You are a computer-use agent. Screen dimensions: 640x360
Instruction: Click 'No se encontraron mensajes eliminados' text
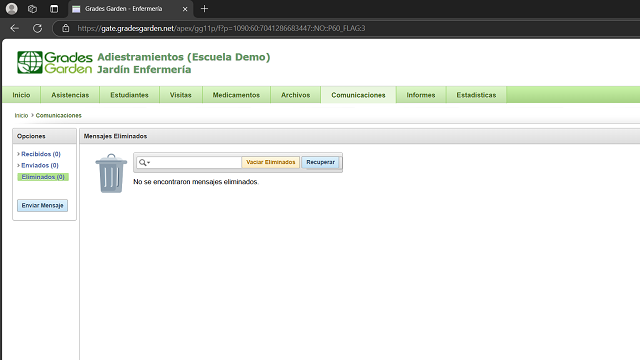[196, 182]
